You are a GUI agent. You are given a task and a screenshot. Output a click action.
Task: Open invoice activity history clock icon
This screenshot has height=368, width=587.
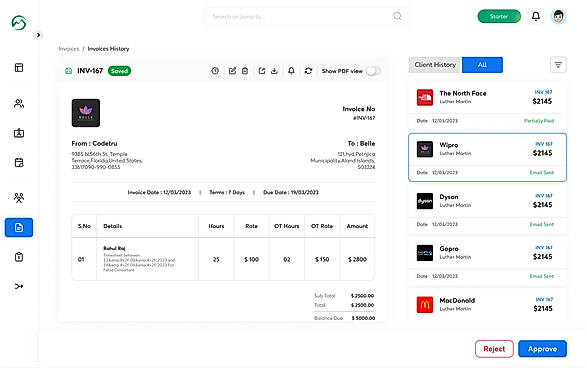pyautogui.click(x=215, y=71)
